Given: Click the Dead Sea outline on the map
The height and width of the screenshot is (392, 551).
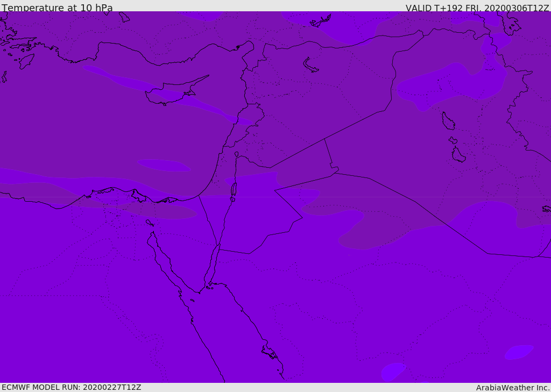Looking at the screenshot, I should [234, 190].
